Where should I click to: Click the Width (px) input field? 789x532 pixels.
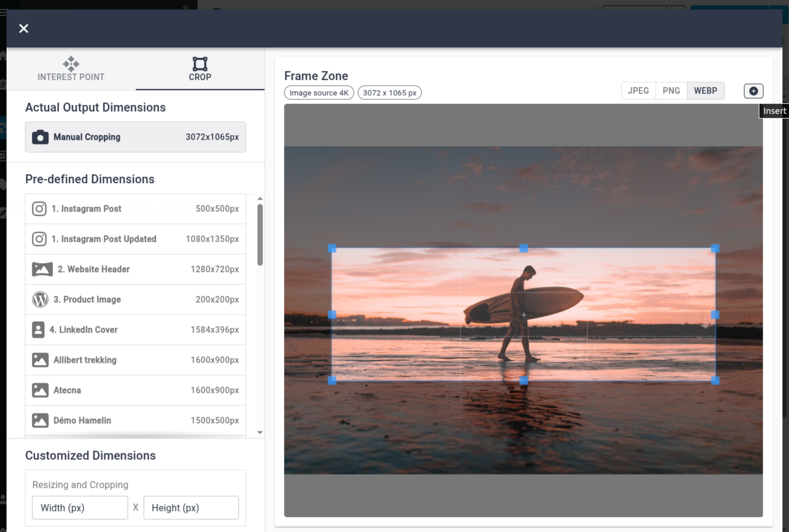[x=80, y=508]
